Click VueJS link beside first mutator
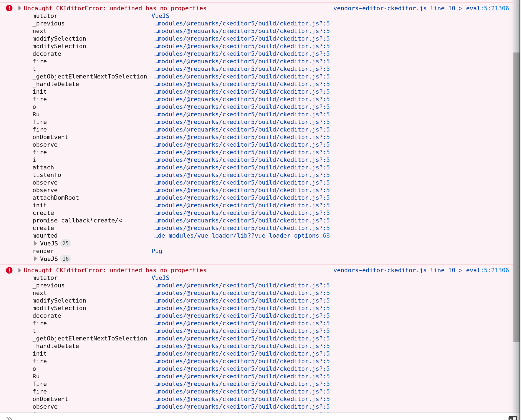The width and height of the screenshot is (521, 420). [x=160, y=16]
